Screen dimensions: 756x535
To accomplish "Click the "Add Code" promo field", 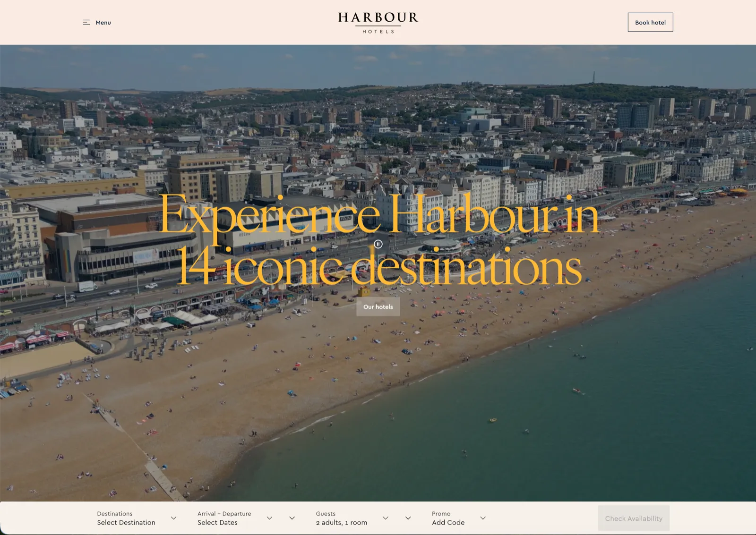I will [448, 522].
